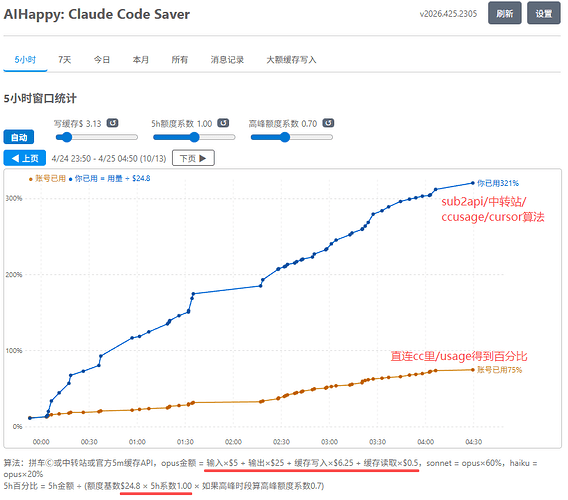
Task: Click the date range 4/24 23:50 - 4/25 04:50 text
Action: click(x=109, y=159)
